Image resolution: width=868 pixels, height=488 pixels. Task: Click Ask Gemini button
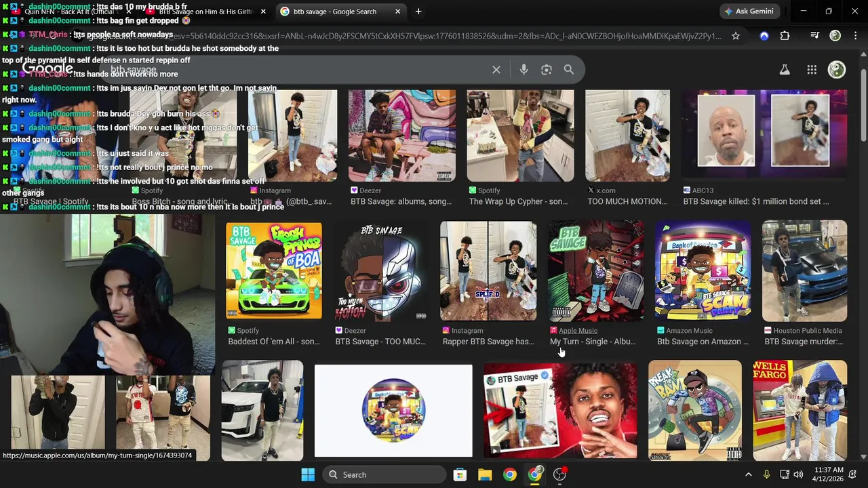click(748, 12)
